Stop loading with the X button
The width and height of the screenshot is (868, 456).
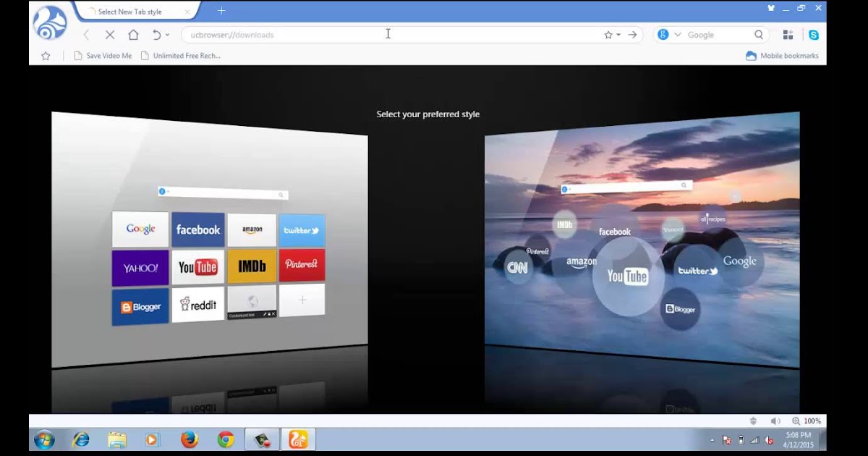[110, 34]
